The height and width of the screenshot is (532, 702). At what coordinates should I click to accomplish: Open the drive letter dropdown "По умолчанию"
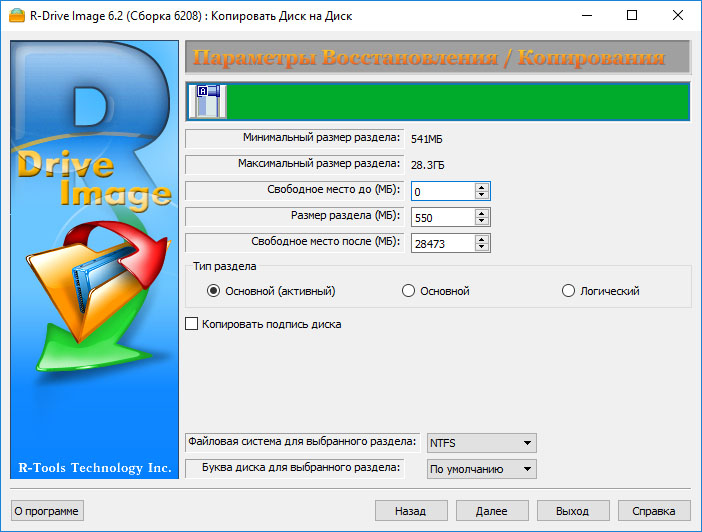pos(482,469)
